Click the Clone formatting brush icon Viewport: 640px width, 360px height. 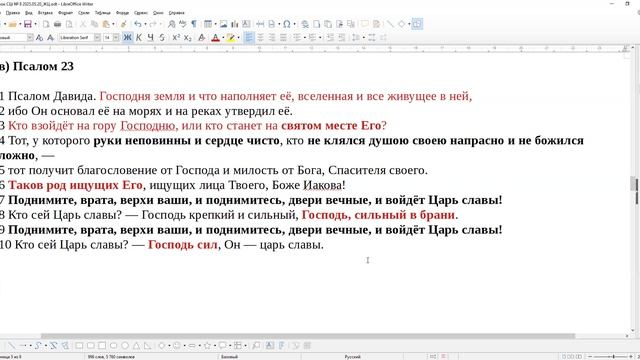(124, 24)
